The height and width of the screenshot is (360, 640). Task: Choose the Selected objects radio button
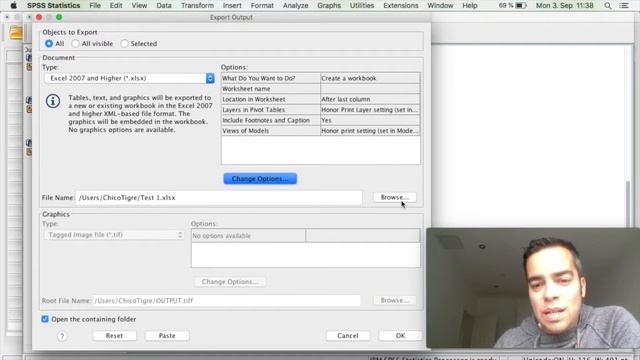pyautogui.click(x=124, y=43)
